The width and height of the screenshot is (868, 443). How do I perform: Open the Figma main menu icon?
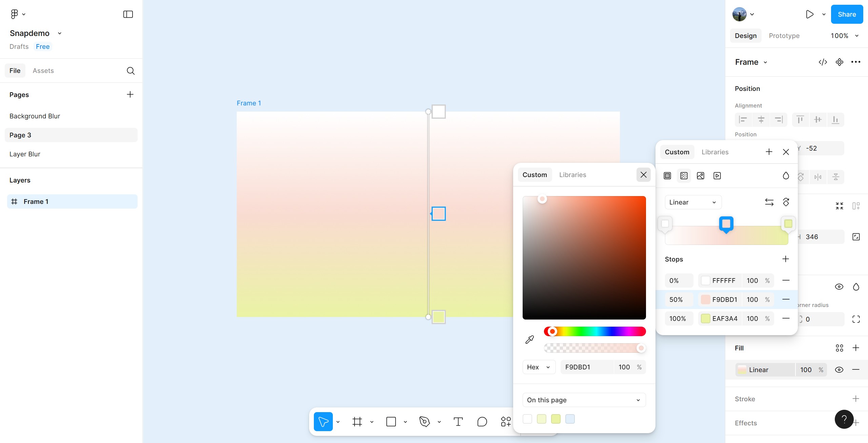coord(14,14)
